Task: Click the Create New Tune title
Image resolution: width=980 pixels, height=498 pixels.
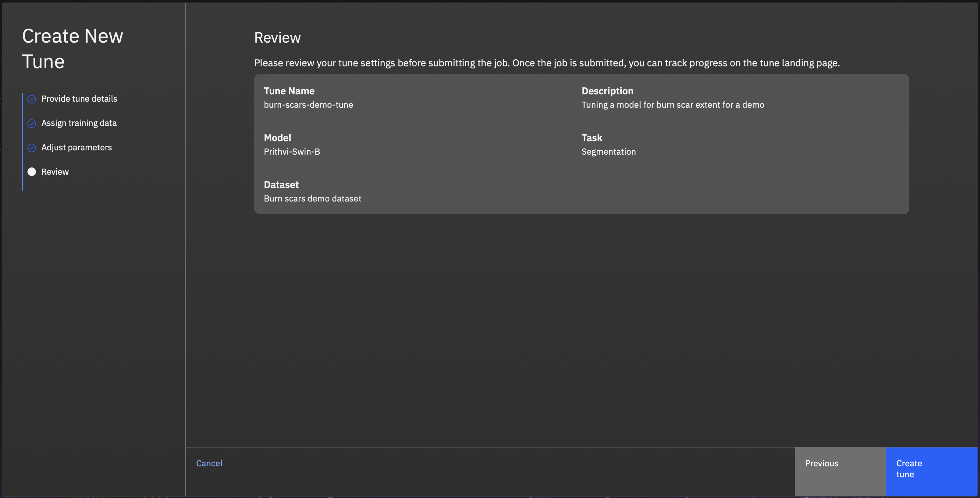Action: [72, 49]
